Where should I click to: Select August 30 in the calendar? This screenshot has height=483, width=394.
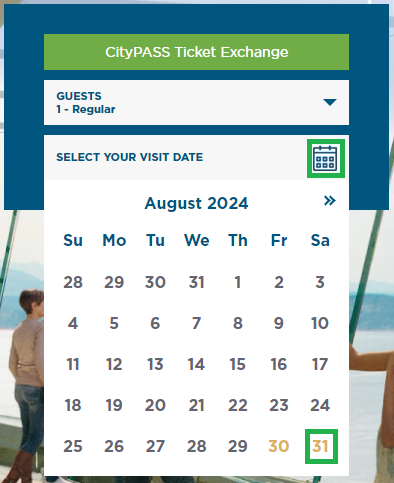click(279, 446)
